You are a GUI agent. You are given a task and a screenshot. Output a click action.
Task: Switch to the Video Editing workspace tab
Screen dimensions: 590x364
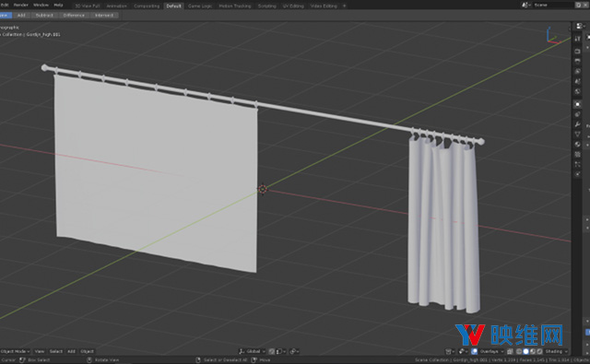[324, 6]
